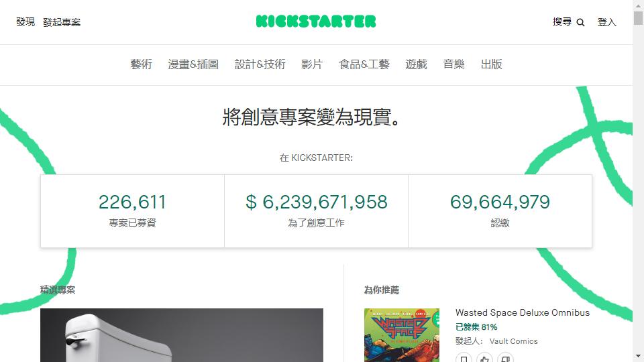This screenshot has height=362, width=644.
Task: Open the 藝術 category
Action: 142,64
